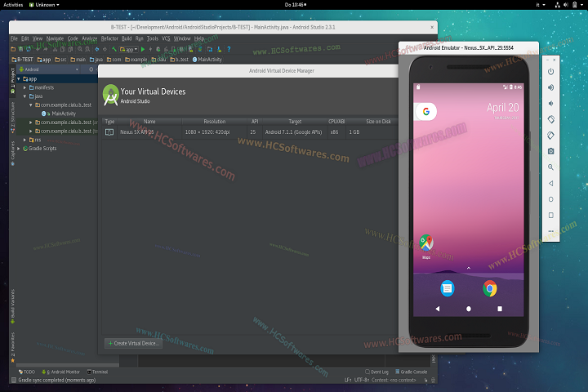Click the Project pane settings gear icon

point(91,69)
